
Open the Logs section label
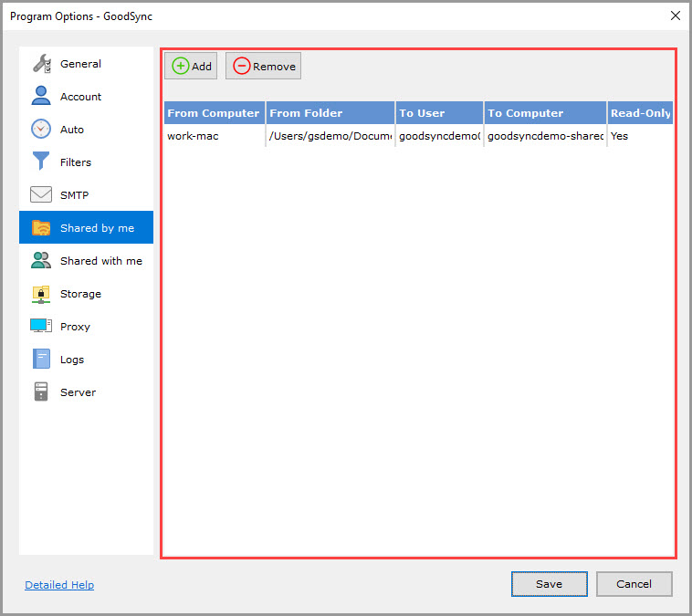click(x=72, y=360)
